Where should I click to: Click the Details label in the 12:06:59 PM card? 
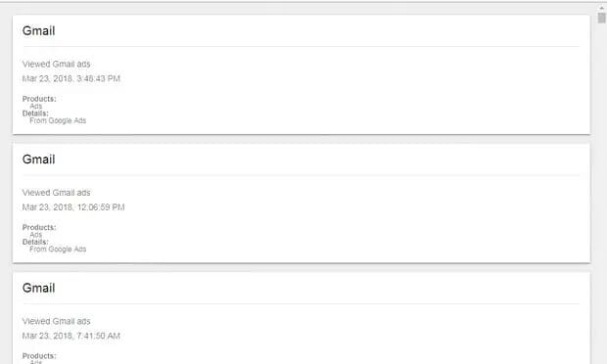[x=35, y=242]
